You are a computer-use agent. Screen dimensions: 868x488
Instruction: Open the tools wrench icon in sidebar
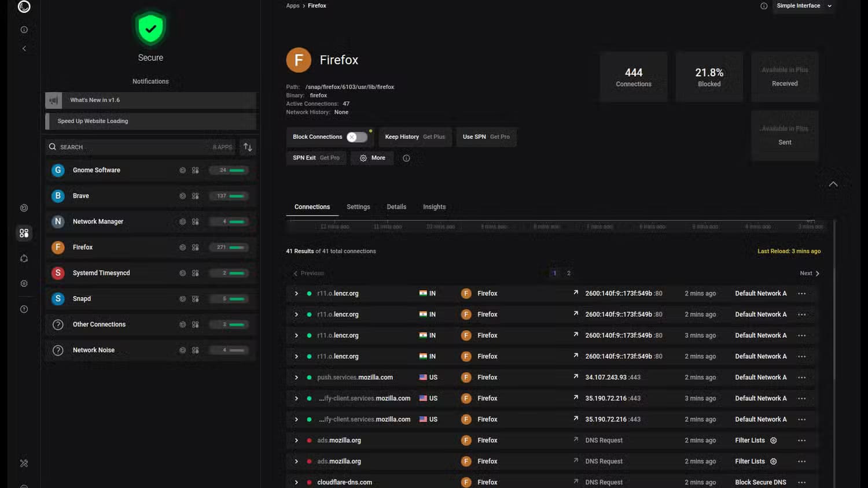click(24, 463)
